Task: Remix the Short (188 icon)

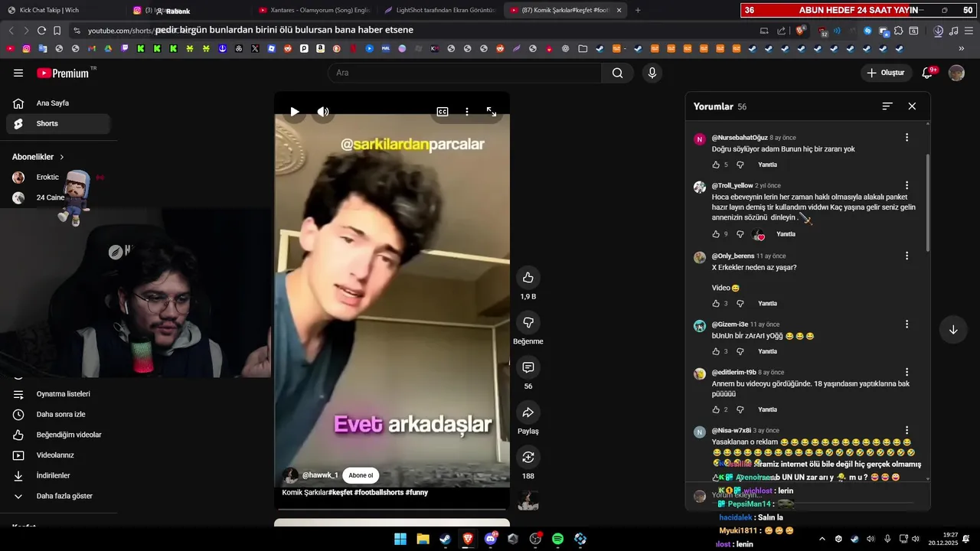Action: (528, 457)
